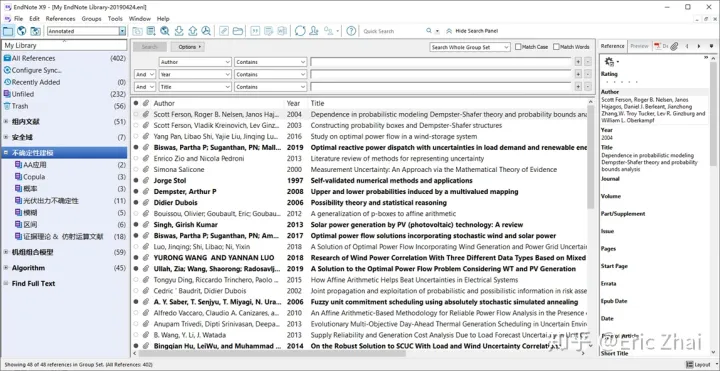Click the Configure Sync icon in sidebar
This screenshot has width=720, height=371.
pyautogui.click(x=7, y=70)
